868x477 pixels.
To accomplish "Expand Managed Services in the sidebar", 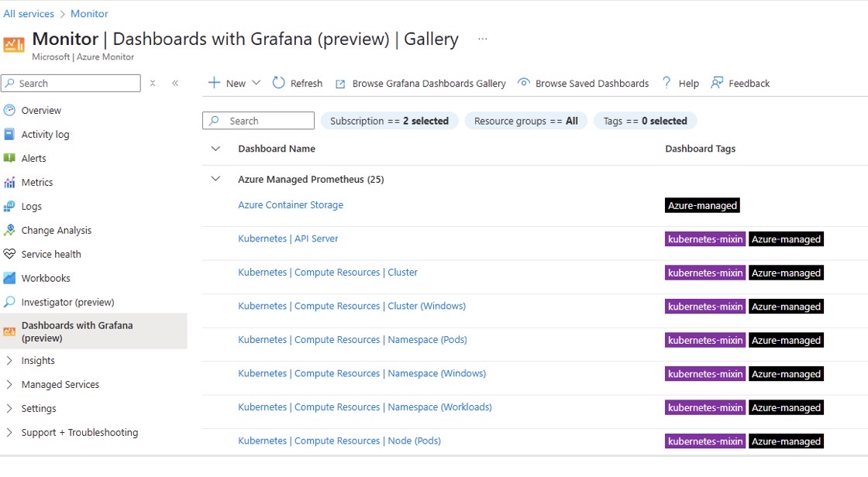I will click(9, 384).
